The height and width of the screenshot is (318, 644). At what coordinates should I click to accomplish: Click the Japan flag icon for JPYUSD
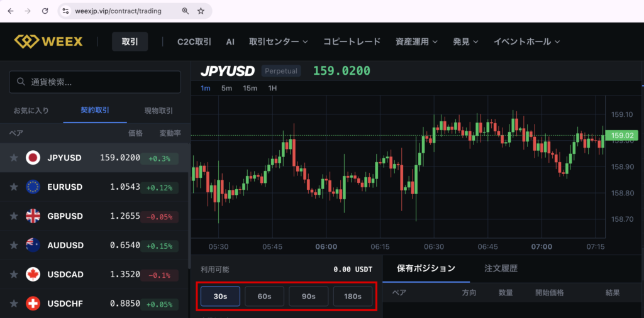point(33,158)
